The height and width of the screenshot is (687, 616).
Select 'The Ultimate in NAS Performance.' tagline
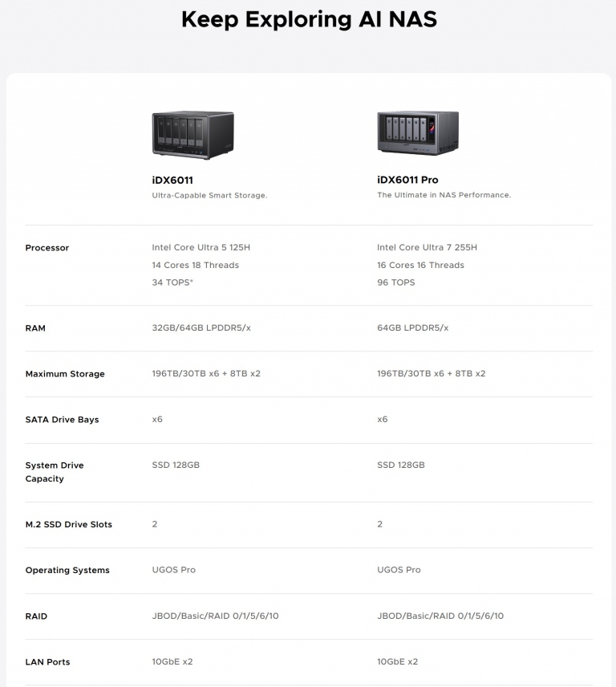(x=444, y=195)
